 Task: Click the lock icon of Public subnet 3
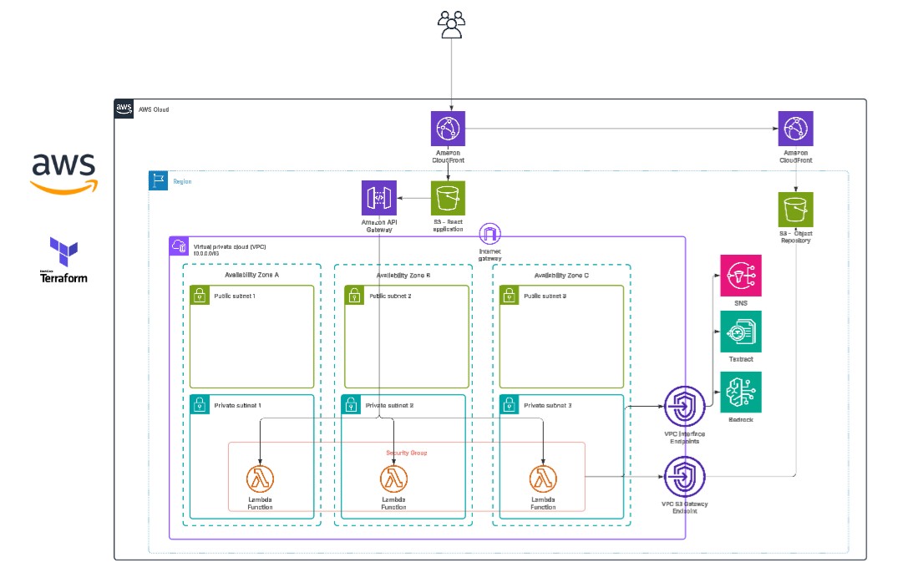(x=510, y=295)
